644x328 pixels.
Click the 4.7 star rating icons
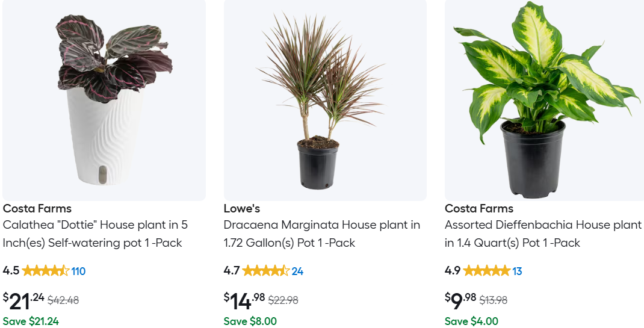click(x=266, y=271)
